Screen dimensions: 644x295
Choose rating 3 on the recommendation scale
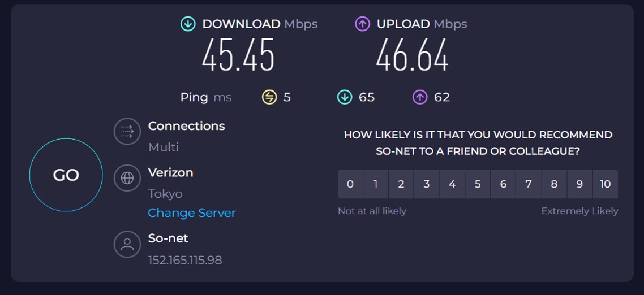427,184
